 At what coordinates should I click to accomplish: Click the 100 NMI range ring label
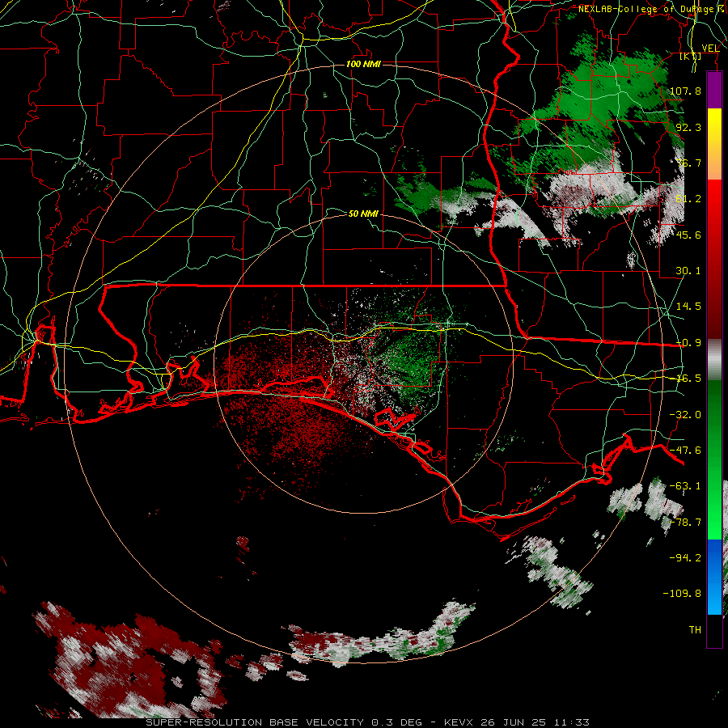363,64
